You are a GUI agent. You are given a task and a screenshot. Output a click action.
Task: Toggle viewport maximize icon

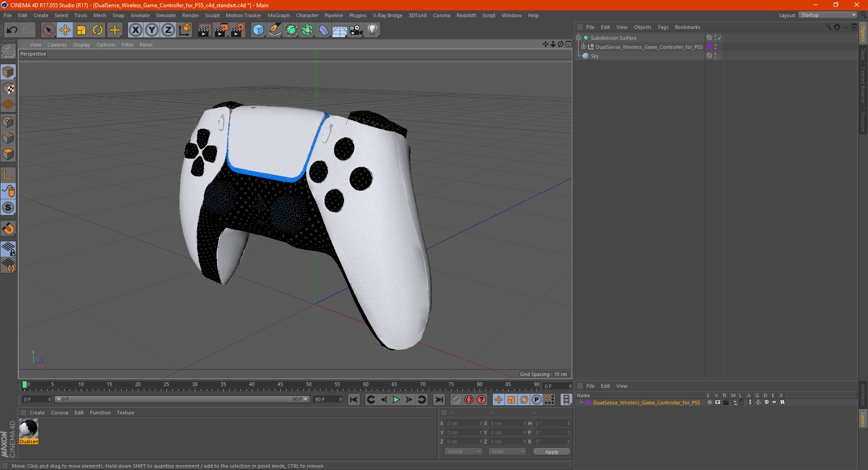pos(568,44)
